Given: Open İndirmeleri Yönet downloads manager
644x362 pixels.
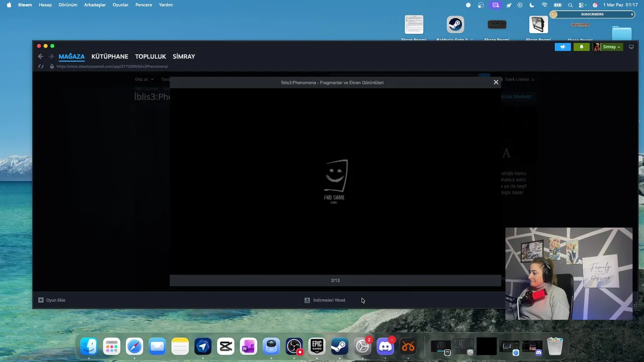Looking at the screenshot, I should point(325,300).
